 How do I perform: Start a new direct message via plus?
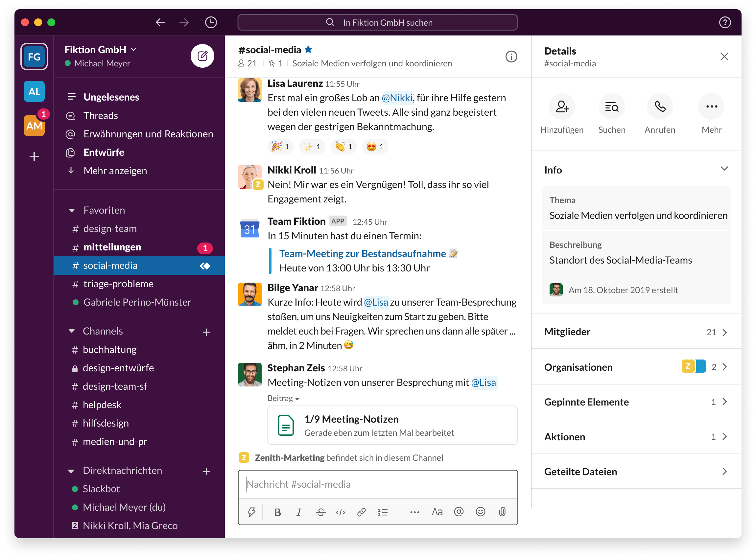[x=206, y=472]
